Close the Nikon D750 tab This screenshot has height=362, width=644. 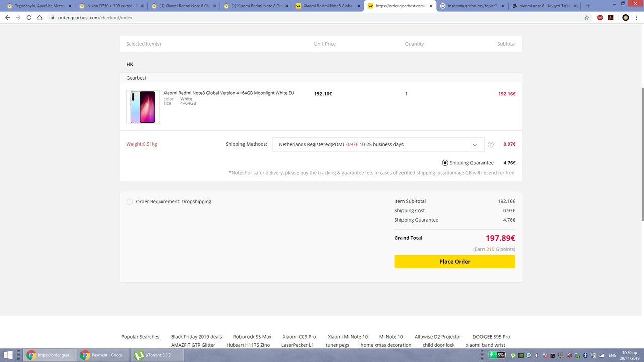click(x=142, y=6)
